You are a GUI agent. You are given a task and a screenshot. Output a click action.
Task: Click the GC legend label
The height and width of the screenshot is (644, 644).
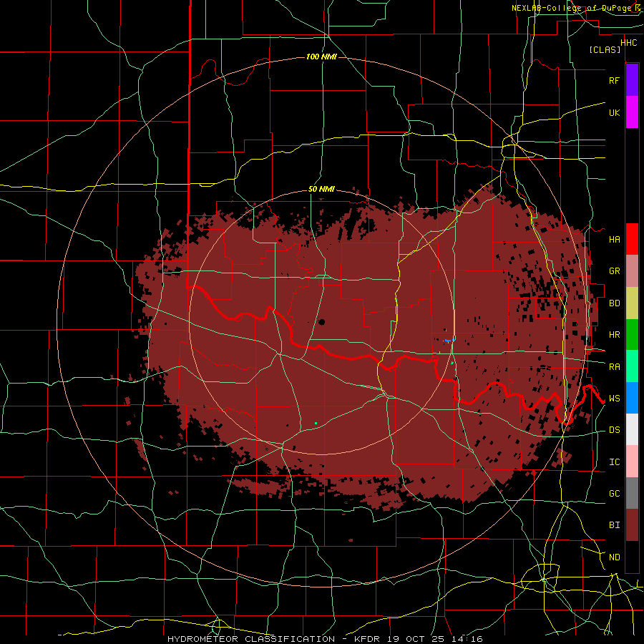pyautogui.click(x=614, y=494)
